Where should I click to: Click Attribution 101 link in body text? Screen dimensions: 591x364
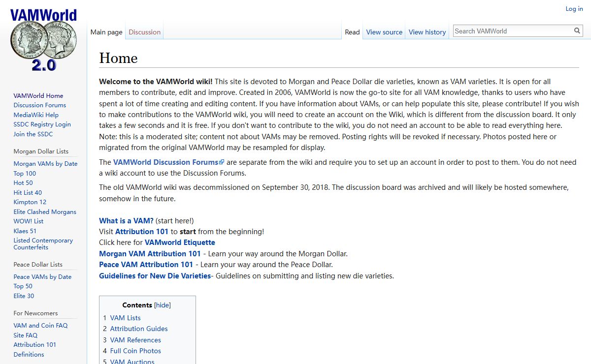[x=142, y=231]
